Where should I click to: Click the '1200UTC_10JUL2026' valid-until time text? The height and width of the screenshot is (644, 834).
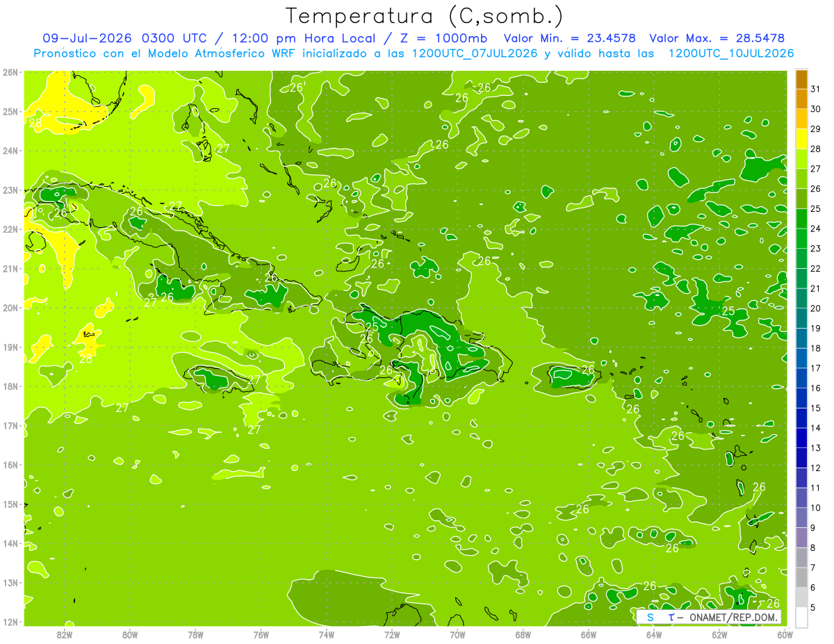tap(730, 53)
